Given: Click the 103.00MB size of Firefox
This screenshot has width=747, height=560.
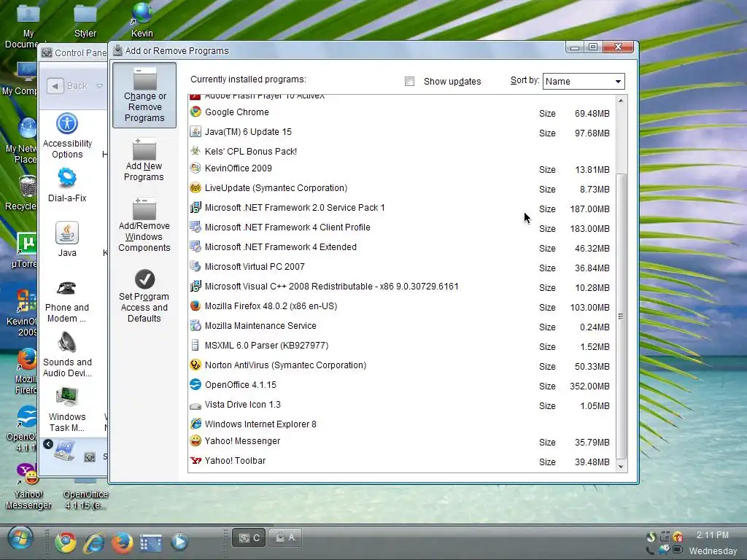Looking at the screenshot, I should [x=589, y=308].
